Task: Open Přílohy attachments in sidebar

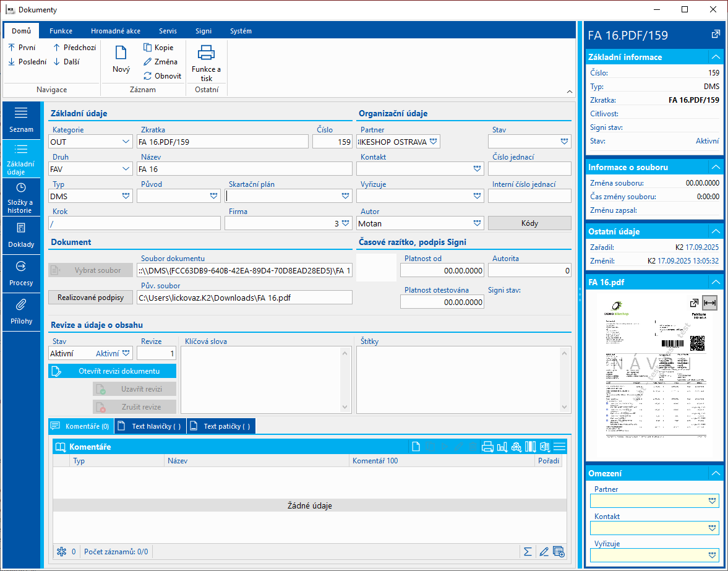Action: [x=21, y=312]
